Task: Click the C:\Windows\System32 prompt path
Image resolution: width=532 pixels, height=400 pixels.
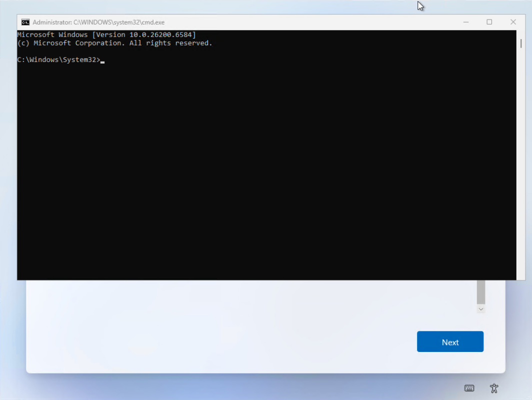Action: point(58,60)
